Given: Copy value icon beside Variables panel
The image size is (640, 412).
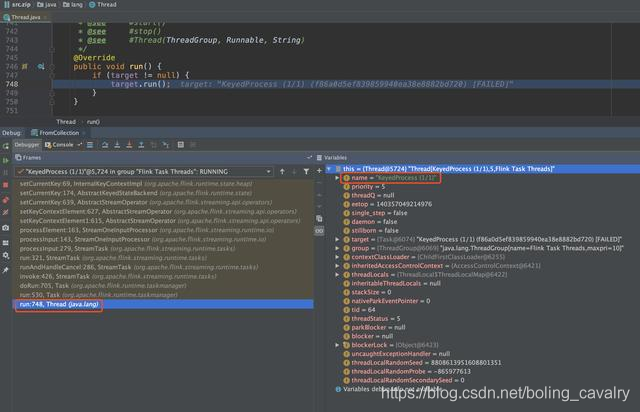Looking at the screenshot, I should pyautogui.click(x=319, y=218).
